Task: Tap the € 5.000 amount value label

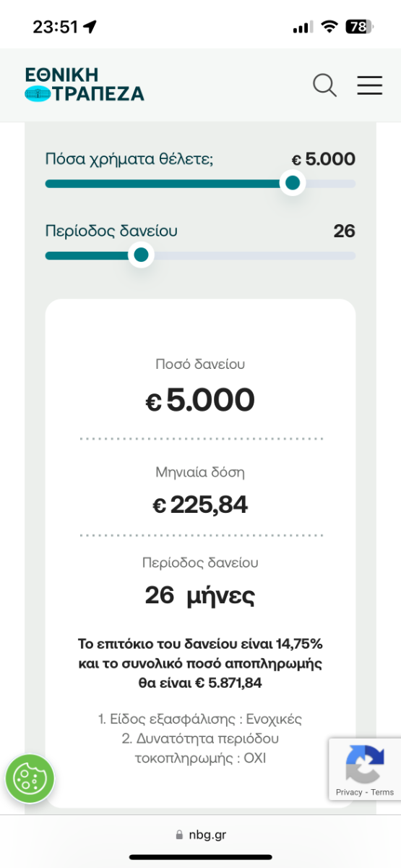Action: click(323, 159)
